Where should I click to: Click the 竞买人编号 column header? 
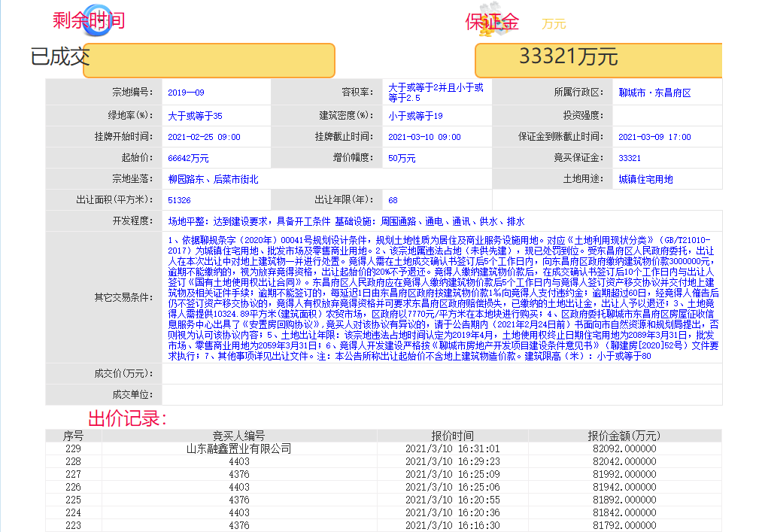pyautogui.click(x=238, y=436)
